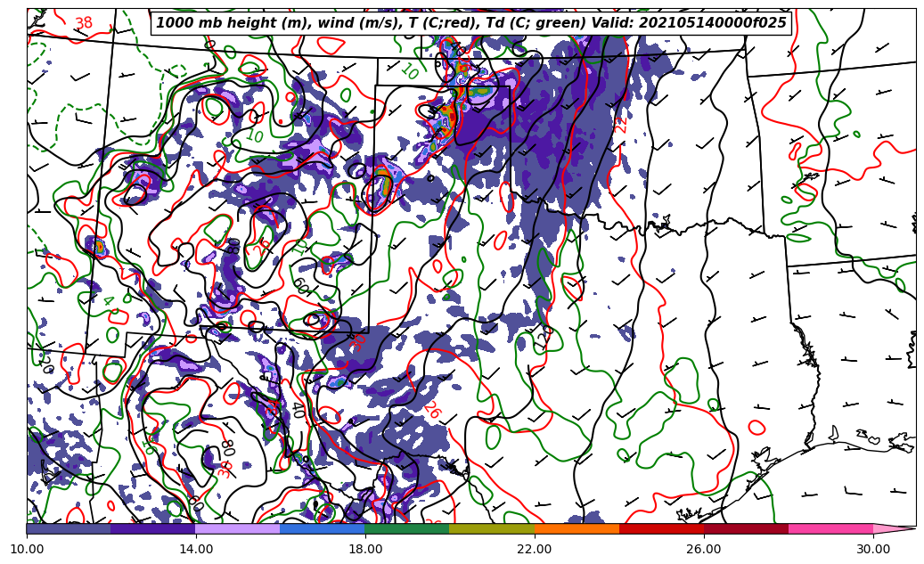Screen dimensions: 924x564
Task: Click the slate-blue 10–12 colorbar segment
Action: [x=69, y=528]
